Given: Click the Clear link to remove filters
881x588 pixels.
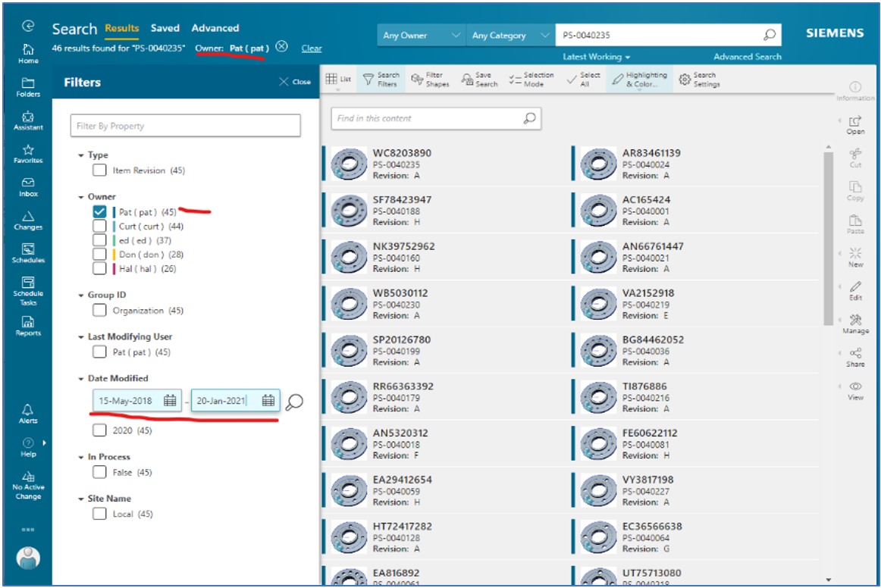Looking at the screenshot, I should [x=311, y=48].
